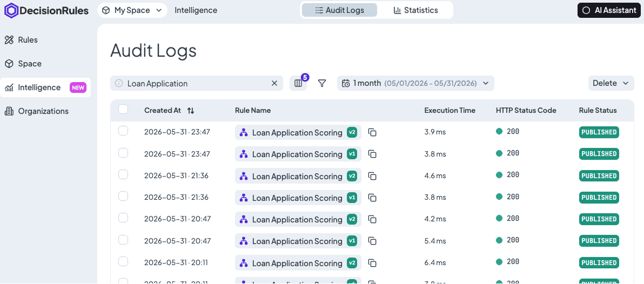
Task: Sort by Created At using the sort arrows
Action: coord(191,110)
